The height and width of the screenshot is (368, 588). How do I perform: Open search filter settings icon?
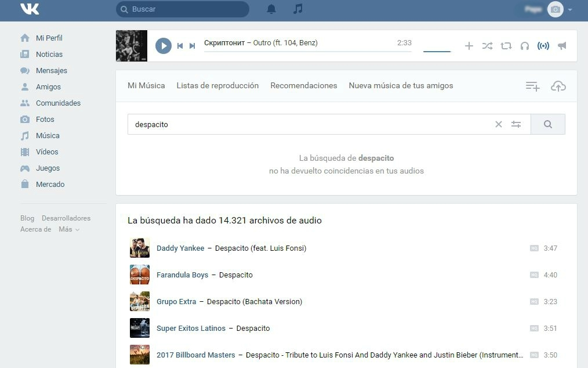(x=516, y=124)
